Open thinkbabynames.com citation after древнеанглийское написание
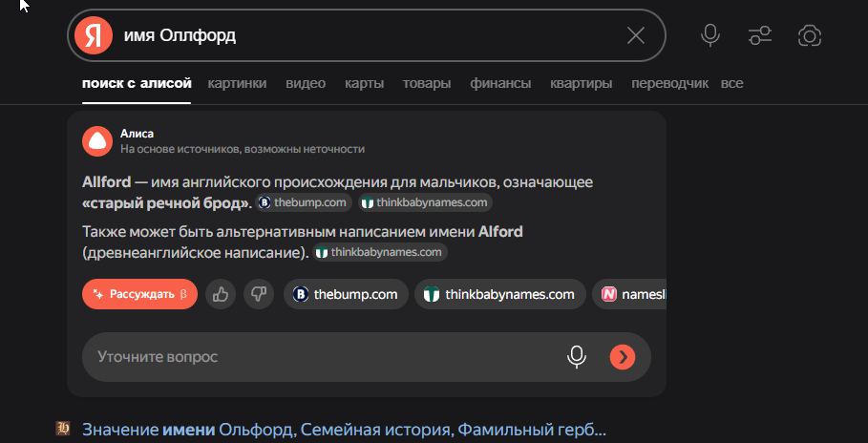Image resolution: width=868 pixels, height=443 pixels. pyautogui.click(x=380, y=252)
